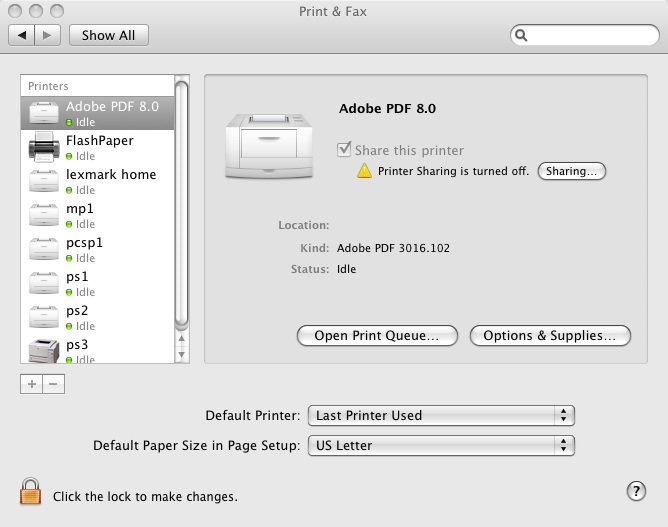Click the pcsp1 printer icon
The height and width of the screenshot is (527, 668).
43,249
